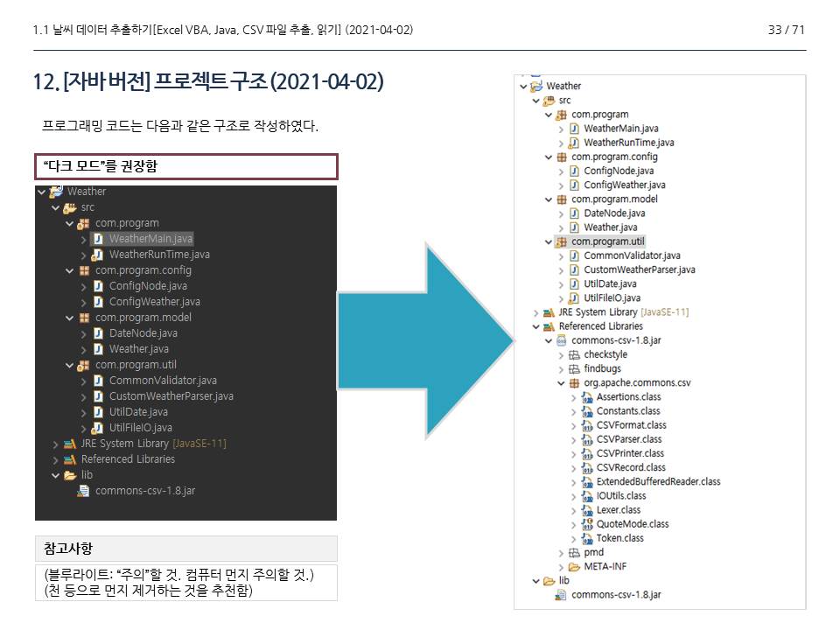Select DateNode.java label in light tree
This screenshot has height=630, width=840.
614,213
